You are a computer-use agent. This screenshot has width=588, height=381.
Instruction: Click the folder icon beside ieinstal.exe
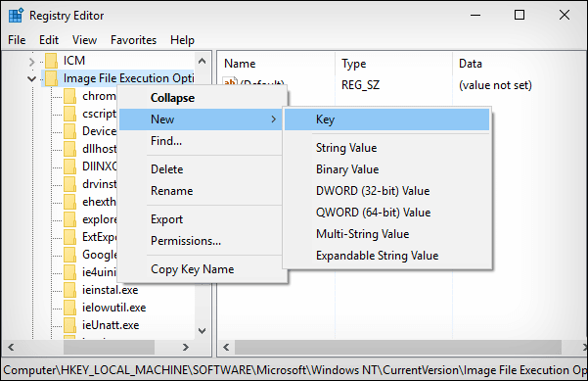tap(70, 290)
